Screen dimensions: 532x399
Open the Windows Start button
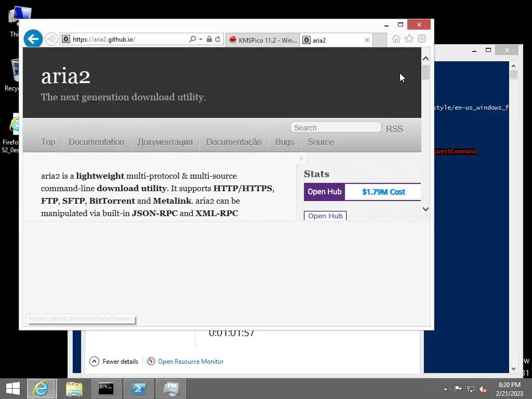click(13, 389)
